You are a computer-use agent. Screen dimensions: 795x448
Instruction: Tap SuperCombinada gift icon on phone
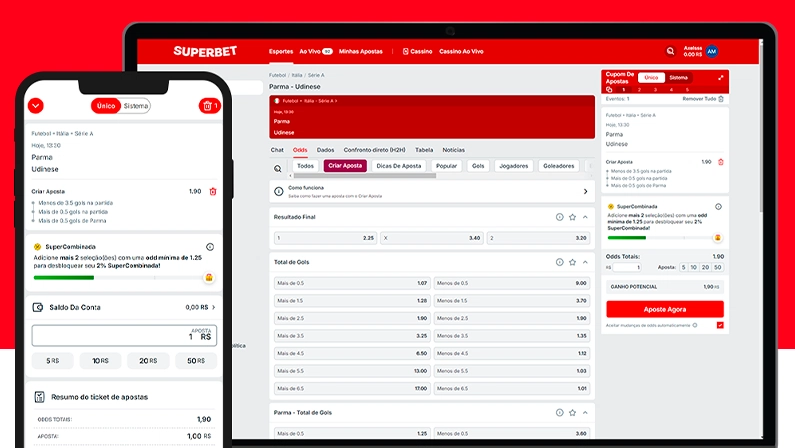209,278
